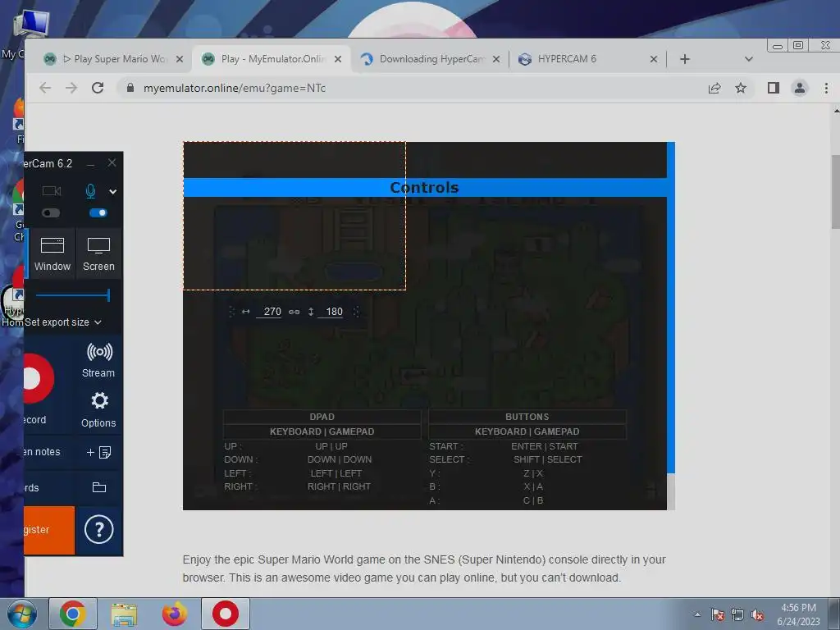Open Windows Explorer from the taskbar

coord(124,614)
